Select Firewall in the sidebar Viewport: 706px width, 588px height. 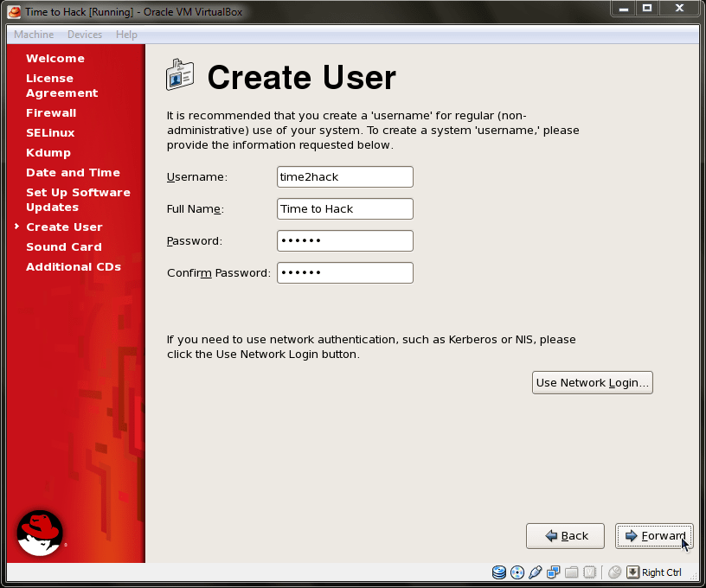pyautogui.click(x=51, y=113)
